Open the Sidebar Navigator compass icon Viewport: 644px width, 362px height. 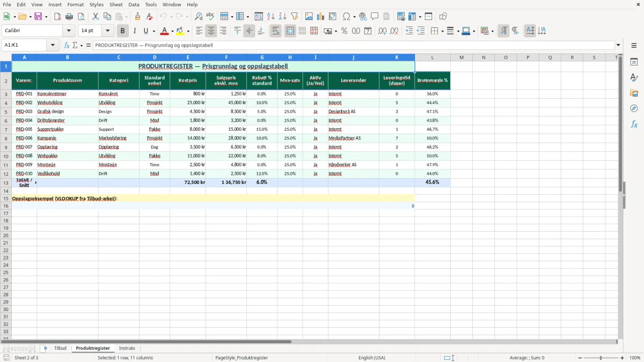coord(634,108)
